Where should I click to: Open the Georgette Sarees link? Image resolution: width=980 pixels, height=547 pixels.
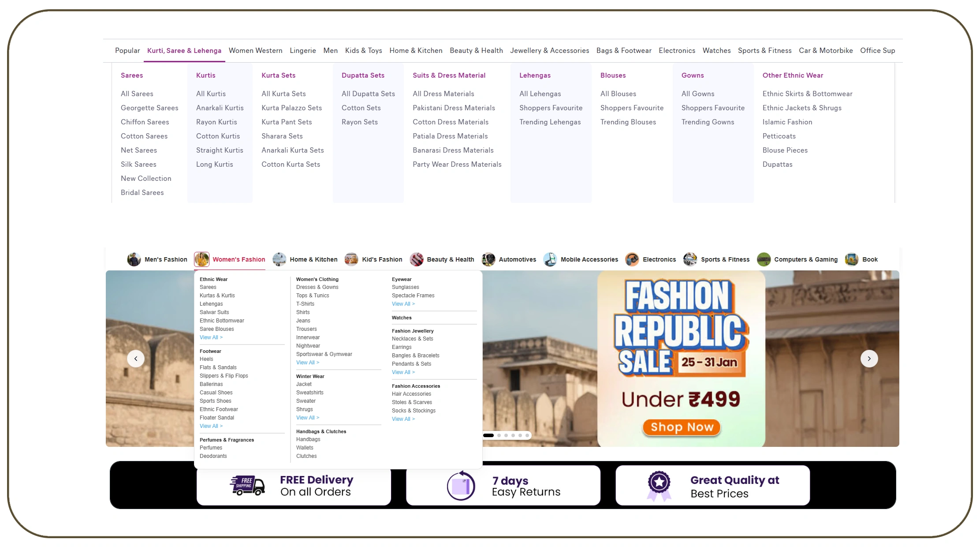click(x=149, y=108)
